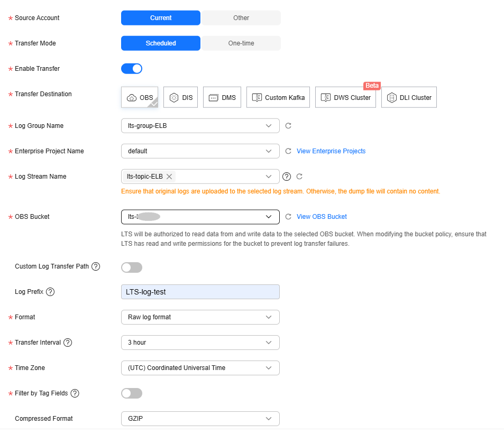Open the OBS Bucket dropdown
The image size is (504, 434).
(200, 217)
